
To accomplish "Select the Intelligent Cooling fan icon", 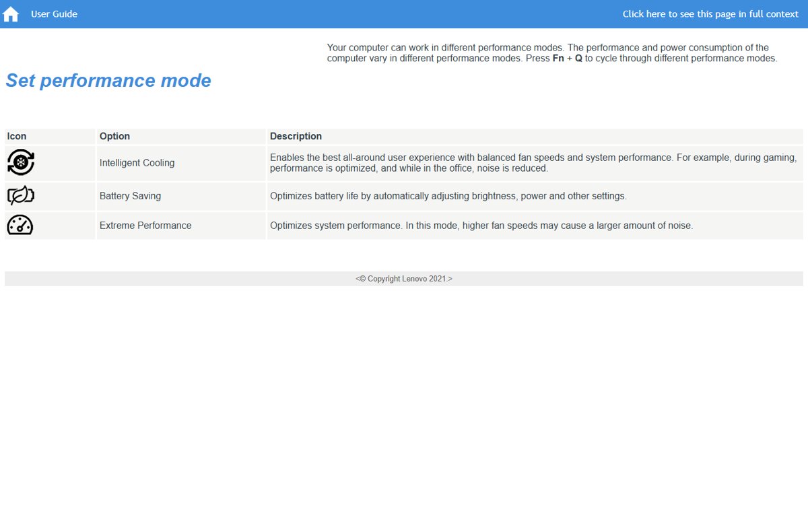I will (20, 162).
